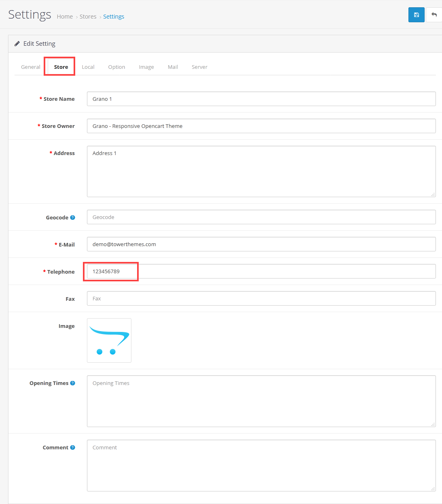Focus the Store Name input field

tap(261, 99)
